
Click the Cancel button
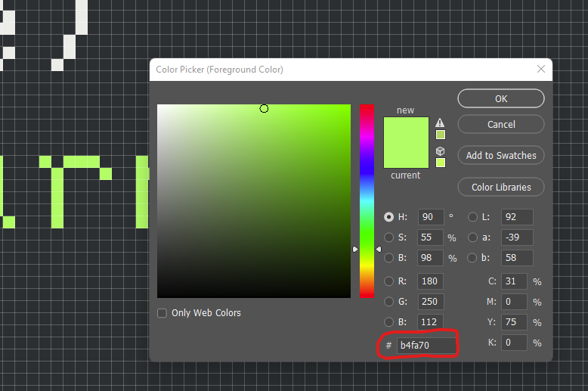tap(501, 124)
